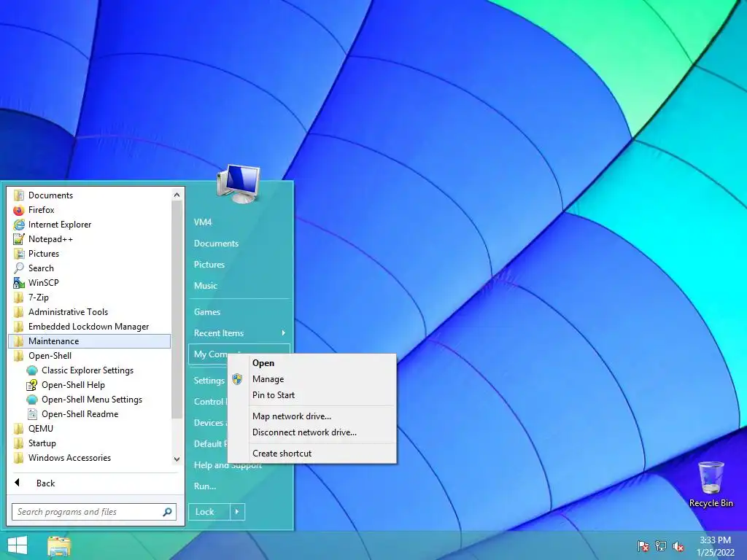Viewport: 747px width, 560px height.
Task: Open the Pictures folder icon in programs list
Action: (x=18, y=254)
